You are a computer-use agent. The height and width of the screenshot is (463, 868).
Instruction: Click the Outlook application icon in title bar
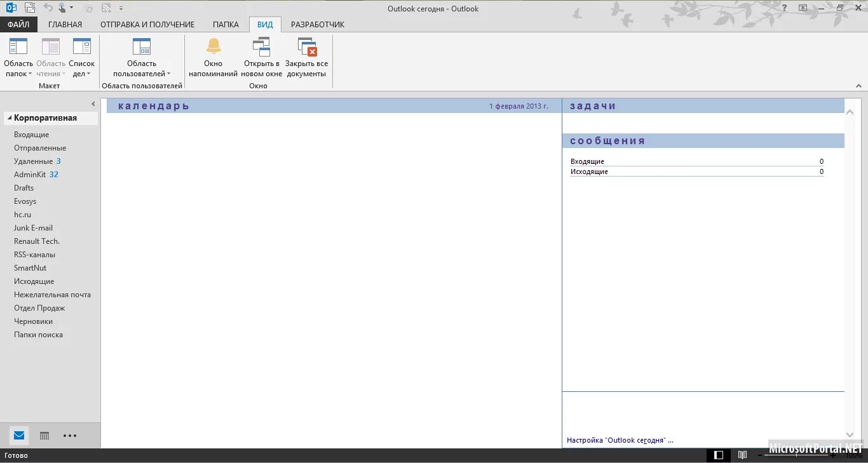pos(11,8)
